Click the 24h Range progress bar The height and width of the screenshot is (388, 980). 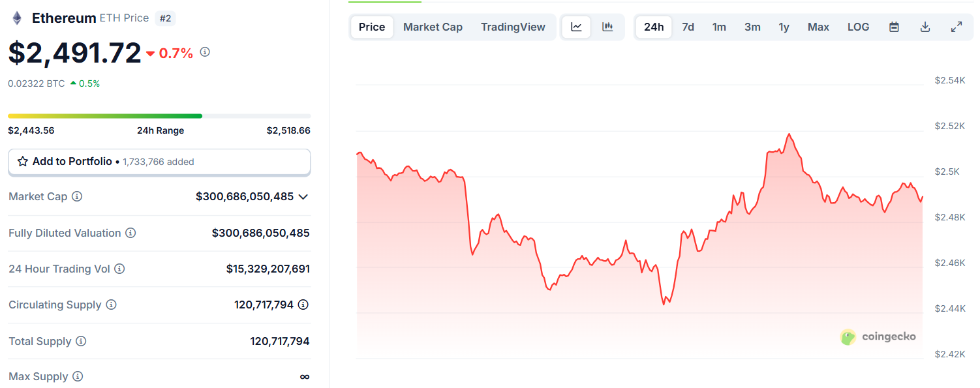pyautogui.click(x=159, y=116)
